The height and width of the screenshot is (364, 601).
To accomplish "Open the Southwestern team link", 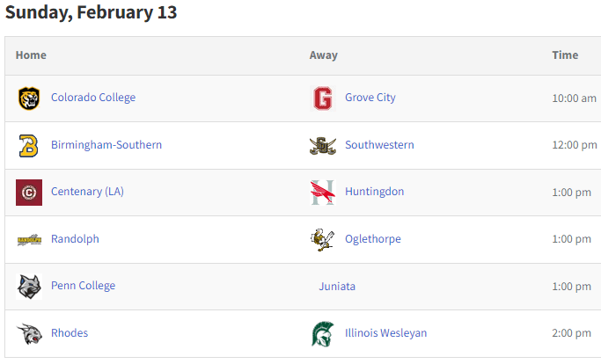I will (379, 145).
